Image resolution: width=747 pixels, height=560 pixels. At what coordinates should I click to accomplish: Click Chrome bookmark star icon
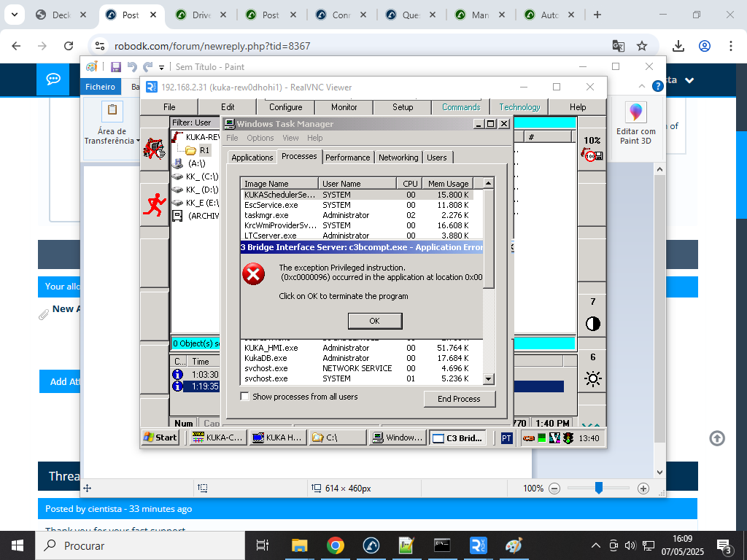(x=642, y=46)
